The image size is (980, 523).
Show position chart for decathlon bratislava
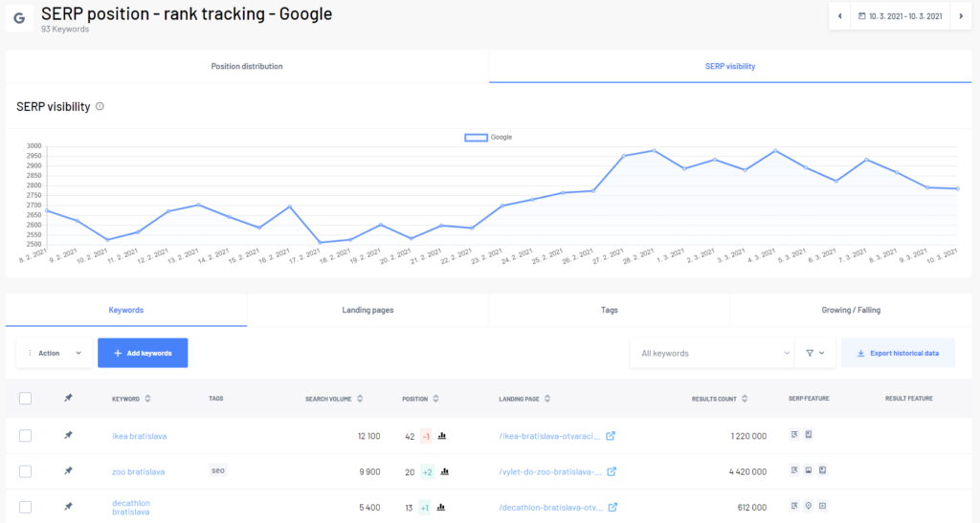point(440,508)
